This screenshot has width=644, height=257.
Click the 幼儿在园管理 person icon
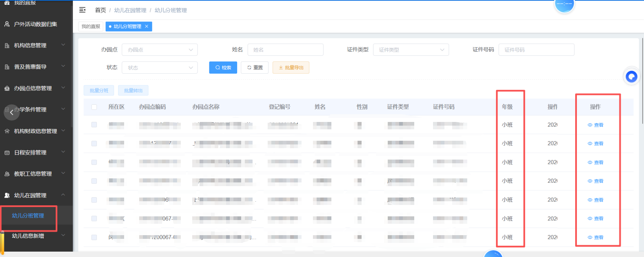[x=7, y=195]
